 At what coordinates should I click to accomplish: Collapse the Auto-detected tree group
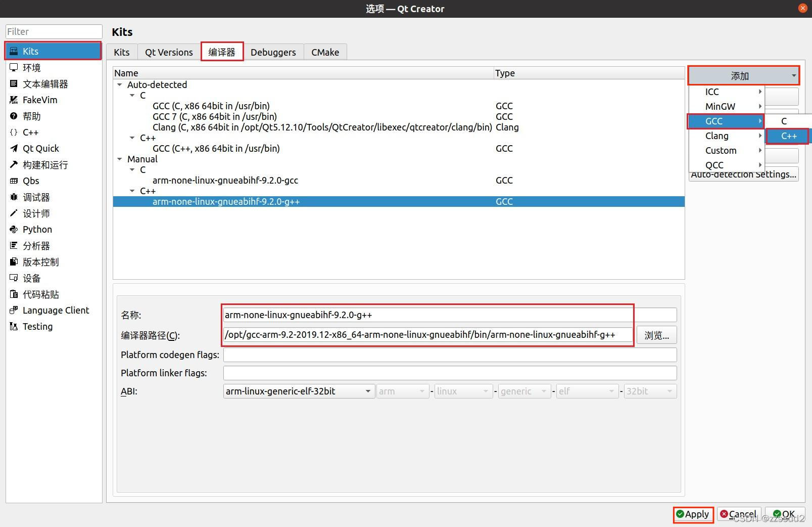click(x=120, y=85)
